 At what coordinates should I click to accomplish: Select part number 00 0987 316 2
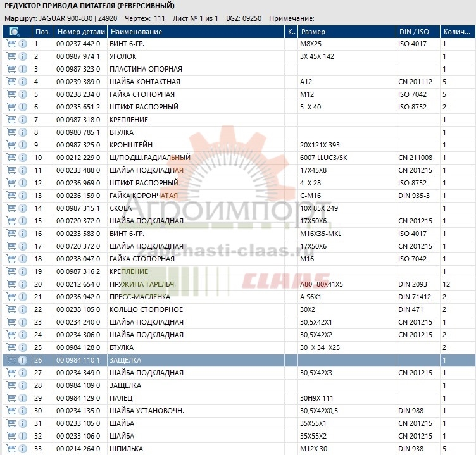[78, 271]
